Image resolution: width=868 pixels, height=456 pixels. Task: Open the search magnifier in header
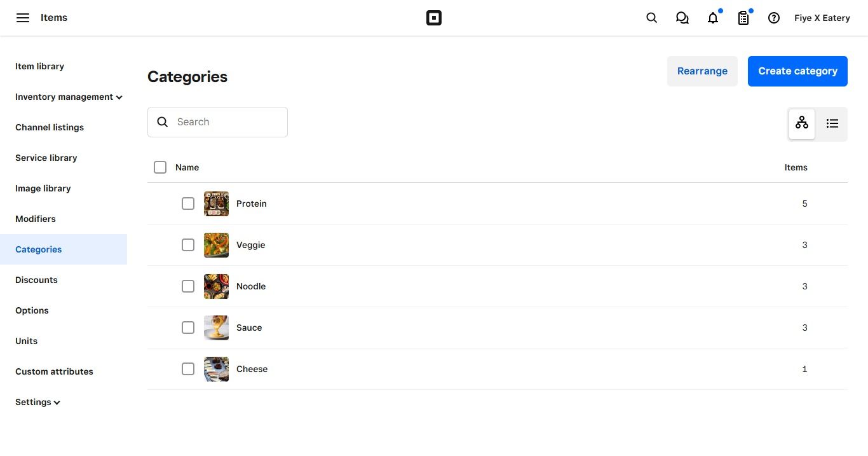click(651, 18)
